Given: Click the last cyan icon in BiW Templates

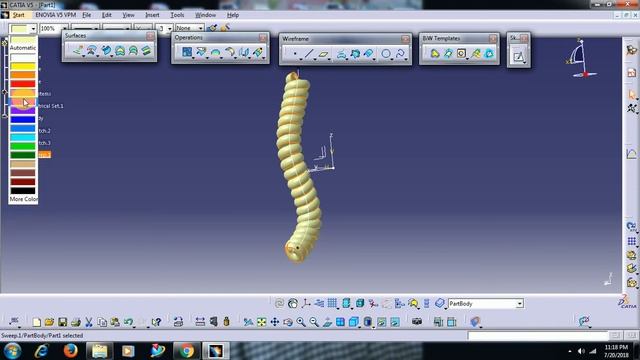Looking at the screenshot, I should pos(489,53).
